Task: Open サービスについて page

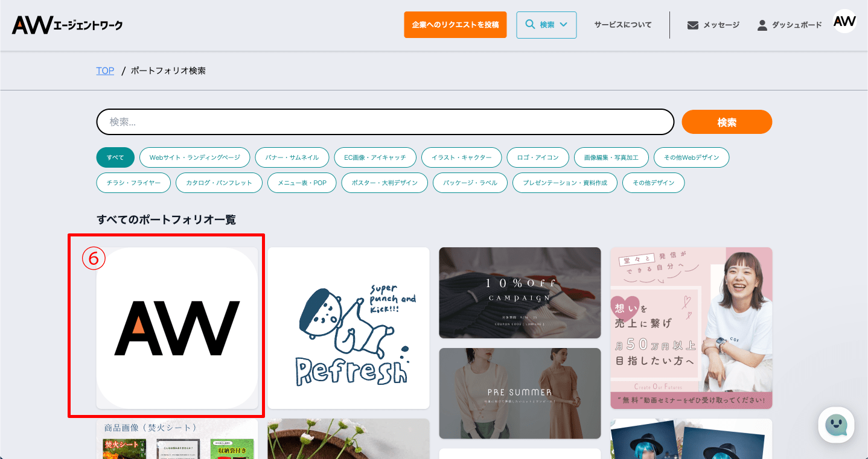Action: (623, 25)
